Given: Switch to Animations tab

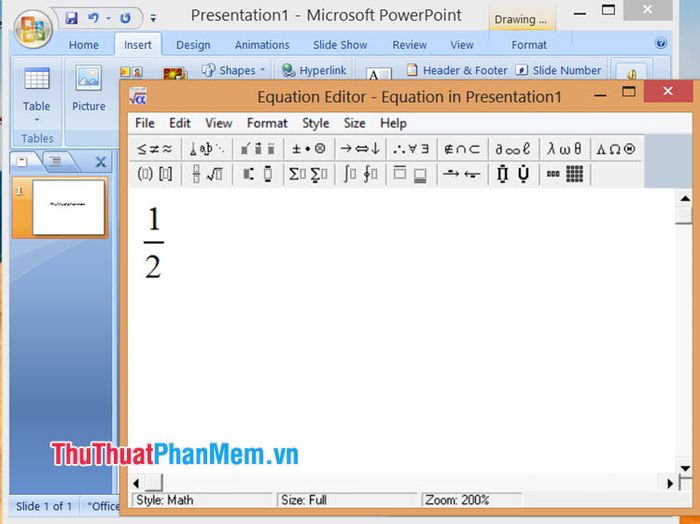Looking at the screenshot, I should click(262, 45).
